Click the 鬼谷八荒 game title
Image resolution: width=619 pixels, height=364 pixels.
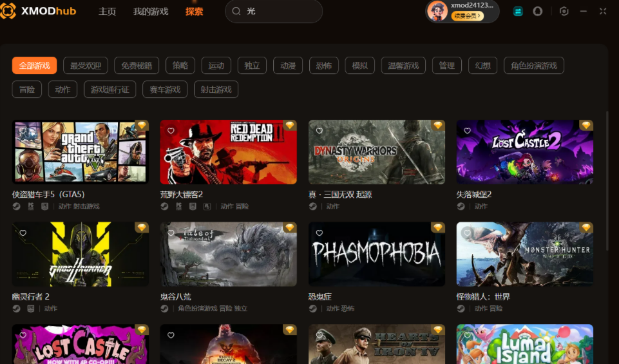[175, 296]
